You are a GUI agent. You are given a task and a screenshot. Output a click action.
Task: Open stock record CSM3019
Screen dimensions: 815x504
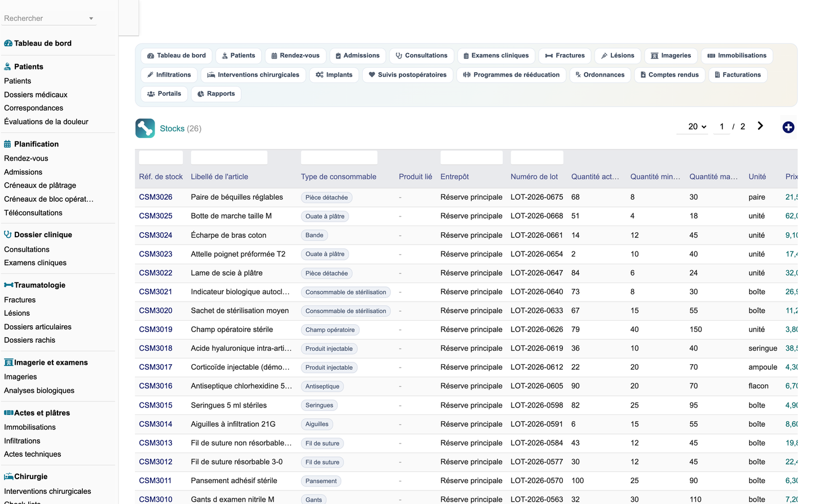tap(156, 330)
